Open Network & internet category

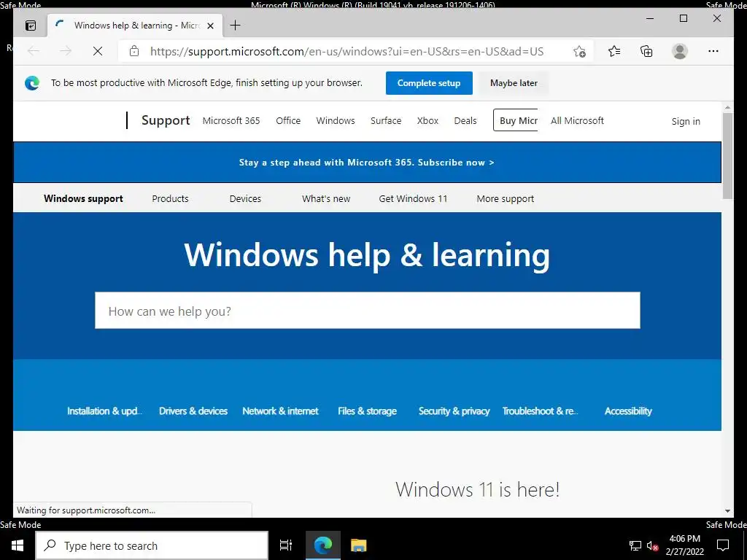(x=280, y=411)
